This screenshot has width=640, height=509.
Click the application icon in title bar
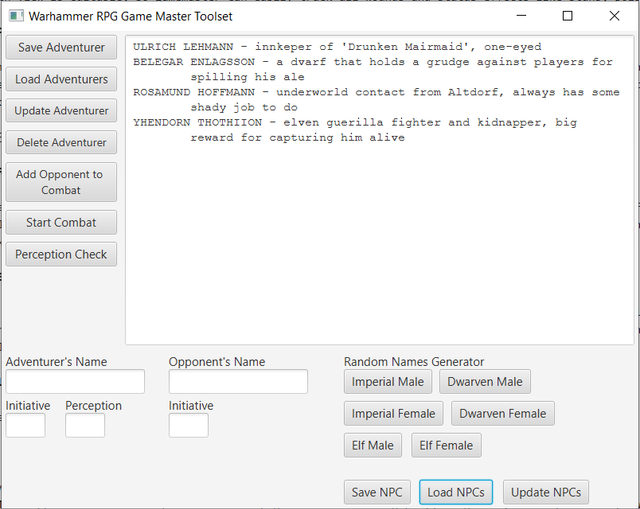tap(16, 16)
